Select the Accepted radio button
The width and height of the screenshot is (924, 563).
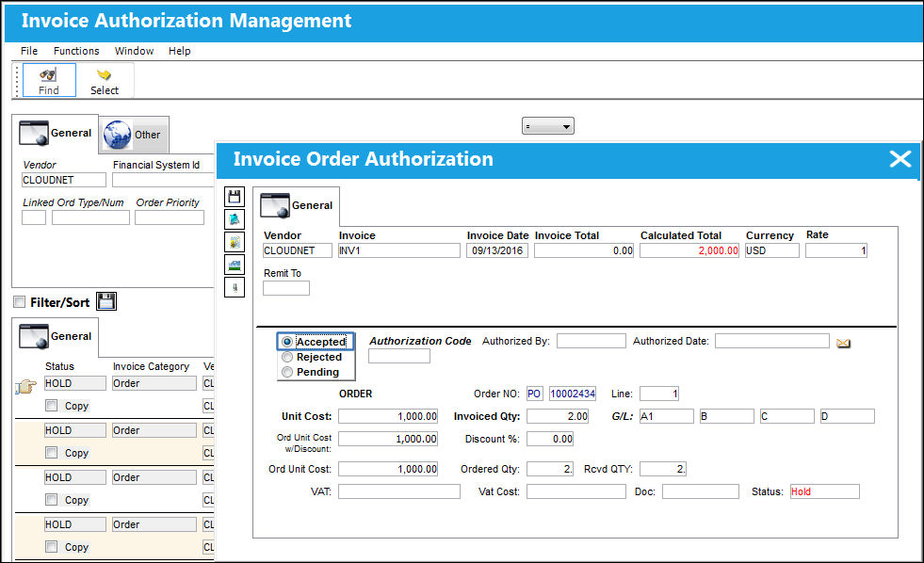(x=287, y=342)
